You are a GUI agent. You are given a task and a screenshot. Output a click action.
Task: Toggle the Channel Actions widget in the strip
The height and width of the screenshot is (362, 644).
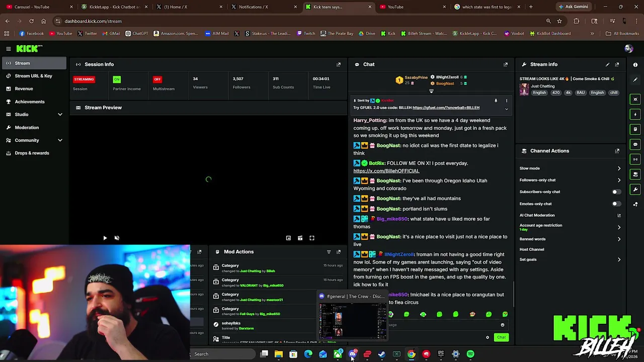[635, 174]
